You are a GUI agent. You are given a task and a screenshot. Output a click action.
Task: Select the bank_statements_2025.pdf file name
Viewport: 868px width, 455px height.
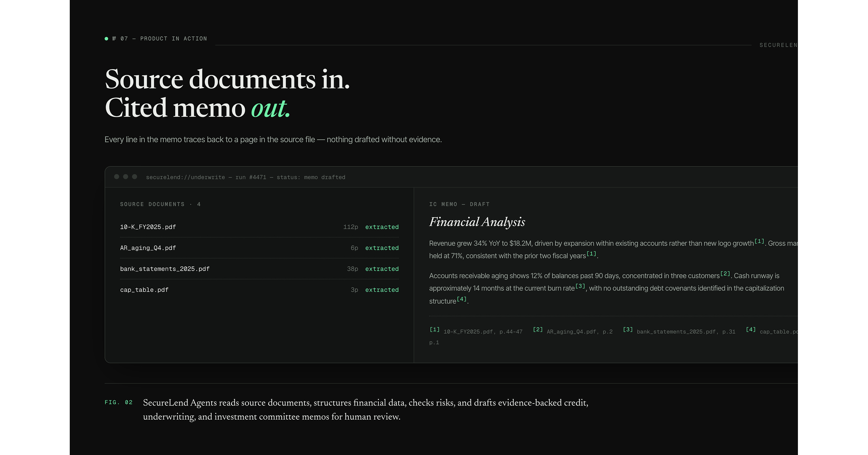coord(165,269)
